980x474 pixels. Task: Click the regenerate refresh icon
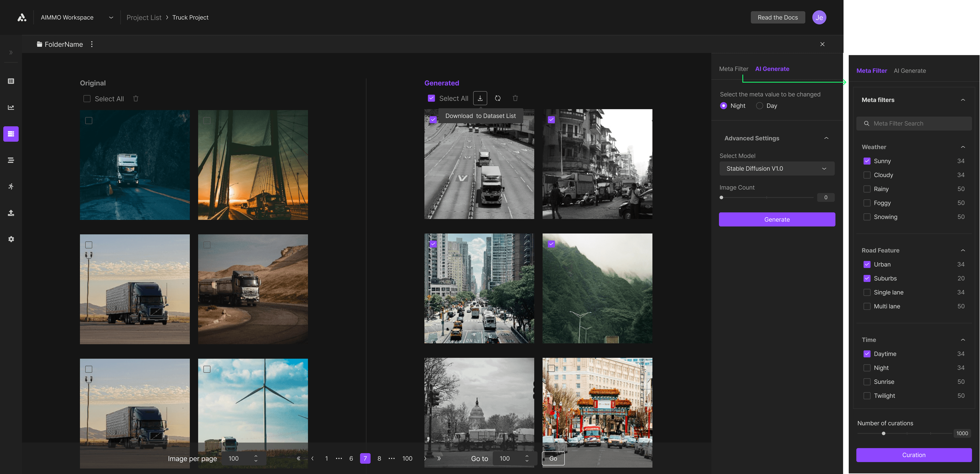click(x=498, y=98)
